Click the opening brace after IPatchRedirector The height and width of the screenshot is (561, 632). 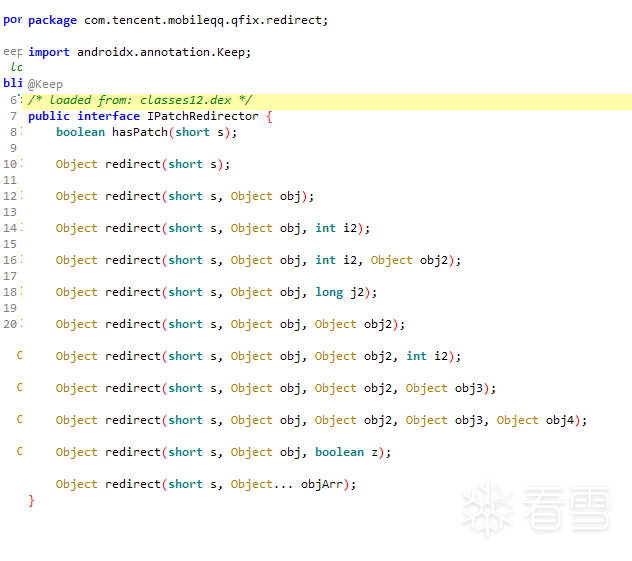[269, 116]
